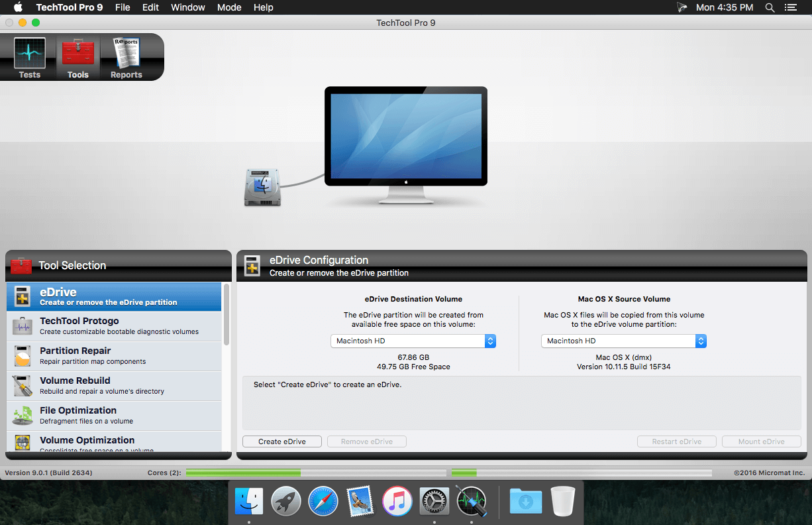
Task: Open Downloads folder in the Dock
Action: click(526, 502)
